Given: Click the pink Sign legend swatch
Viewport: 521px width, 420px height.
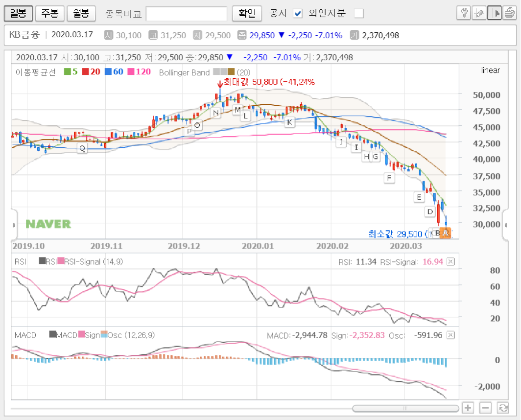Looking at the screenshot, I should click(x=81, y=334).
